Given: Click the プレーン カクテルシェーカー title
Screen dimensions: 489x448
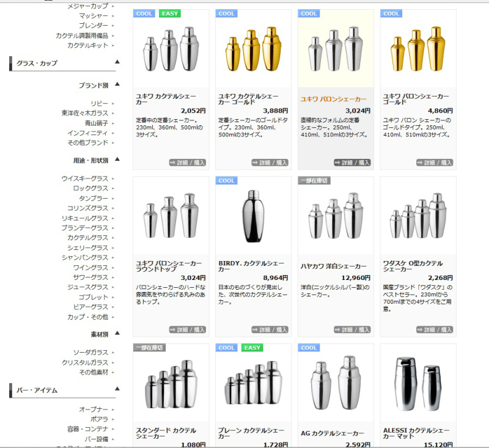Looking at the screenshot, I should tap(251, 433).
